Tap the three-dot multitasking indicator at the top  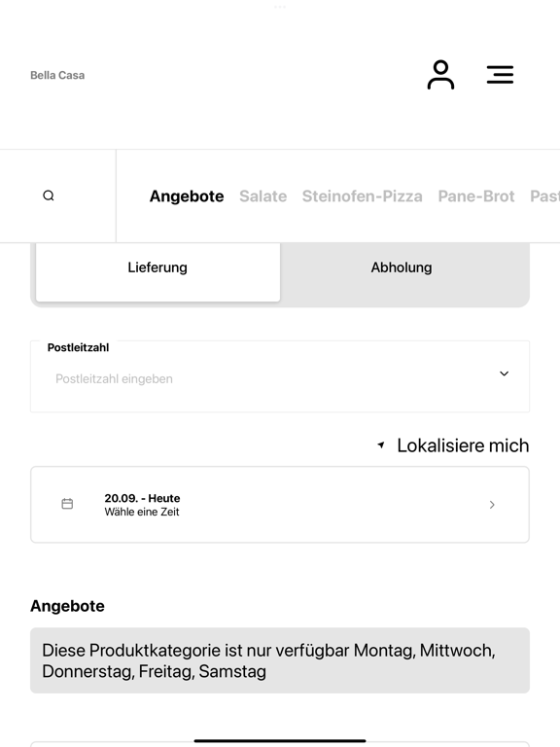tap(280, 7)
